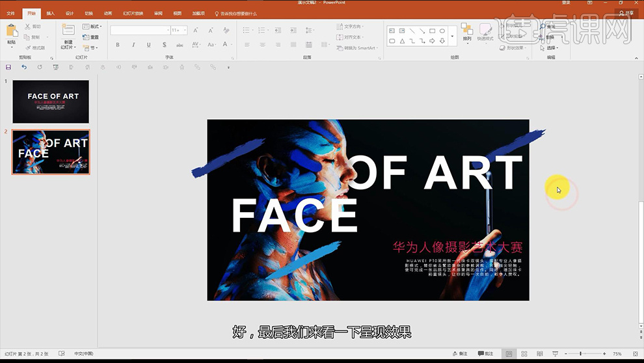Open the line spacing dropdown

click(x=309, y=30)
